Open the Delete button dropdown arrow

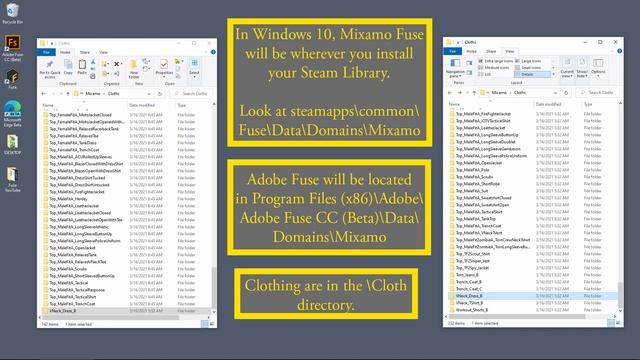coord(122,64)
